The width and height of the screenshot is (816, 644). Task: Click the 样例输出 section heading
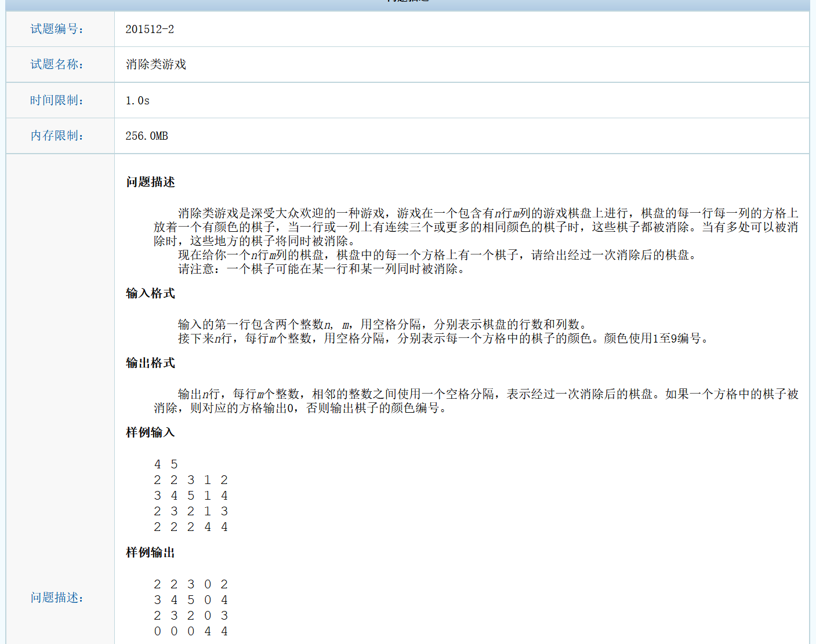150,552
